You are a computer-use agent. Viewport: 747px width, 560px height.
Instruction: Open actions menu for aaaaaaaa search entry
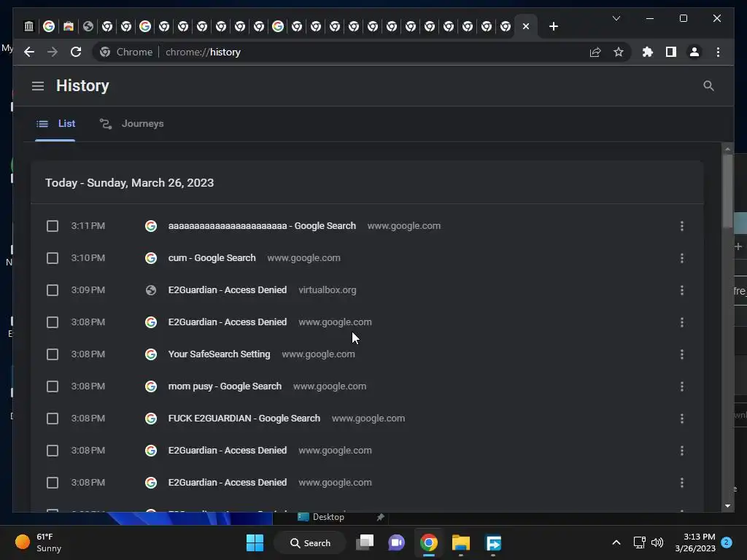click(682, 226)
